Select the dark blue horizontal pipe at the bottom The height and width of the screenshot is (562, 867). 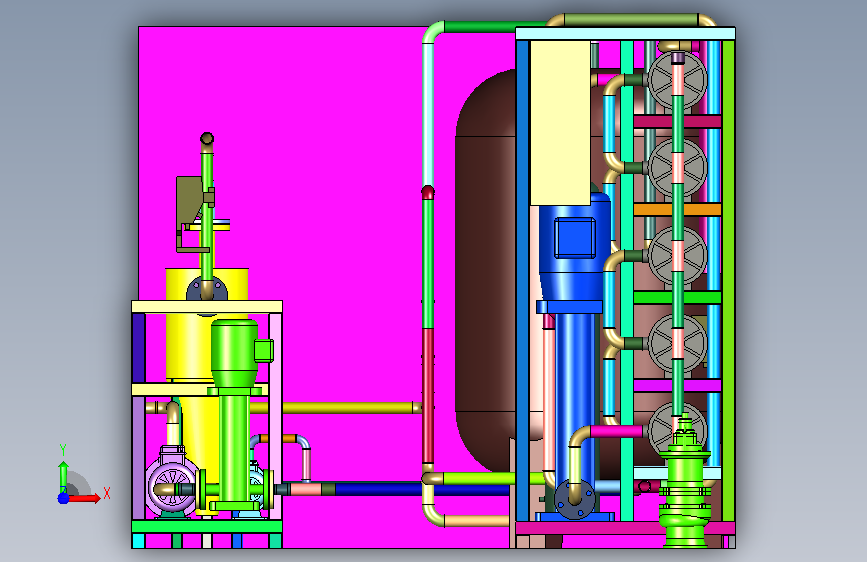(422, 489)
